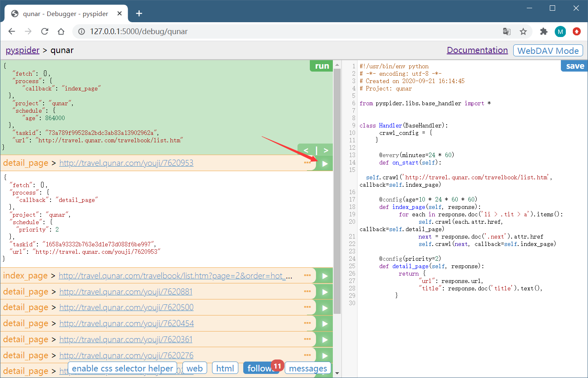Switch to the messages tab
588x378 pixels.
(x=308, y=368)
